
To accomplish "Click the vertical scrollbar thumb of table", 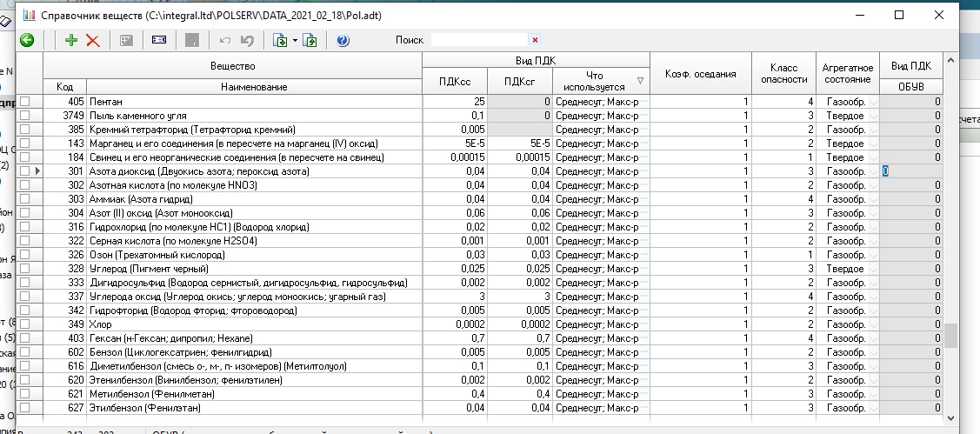I will (x=951, y=335).
